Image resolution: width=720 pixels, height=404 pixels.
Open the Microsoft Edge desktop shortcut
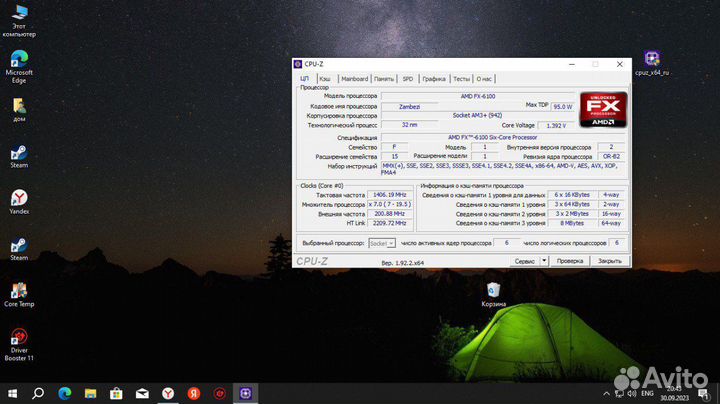pos(19,60)
